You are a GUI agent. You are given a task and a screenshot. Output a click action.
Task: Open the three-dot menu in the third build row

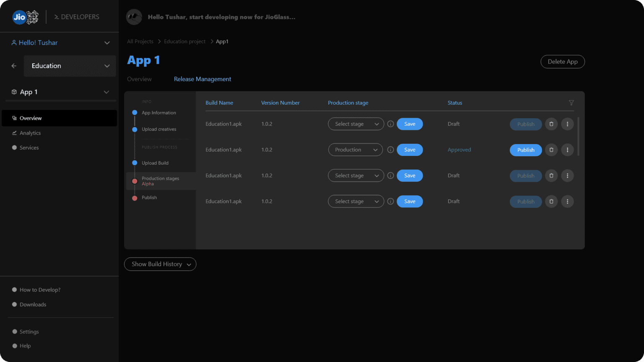[567, 176]
